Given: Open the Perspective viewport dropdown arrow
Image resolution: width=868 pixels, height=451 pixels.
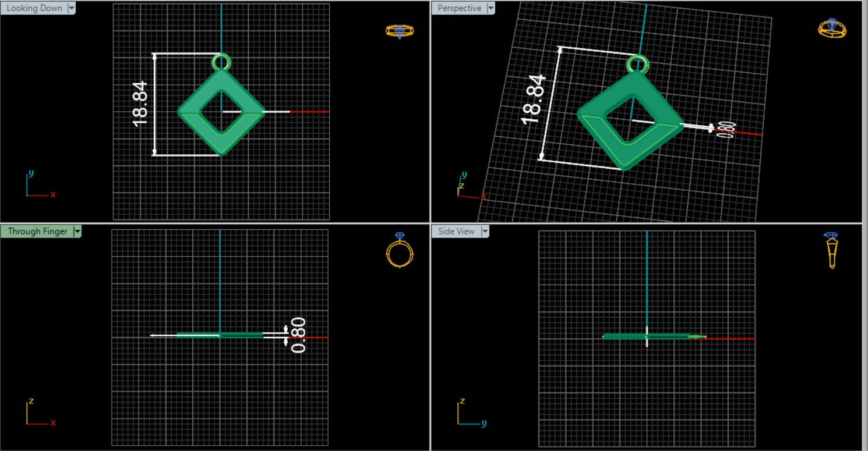Looking at the screenshot, I should (491, 8).
